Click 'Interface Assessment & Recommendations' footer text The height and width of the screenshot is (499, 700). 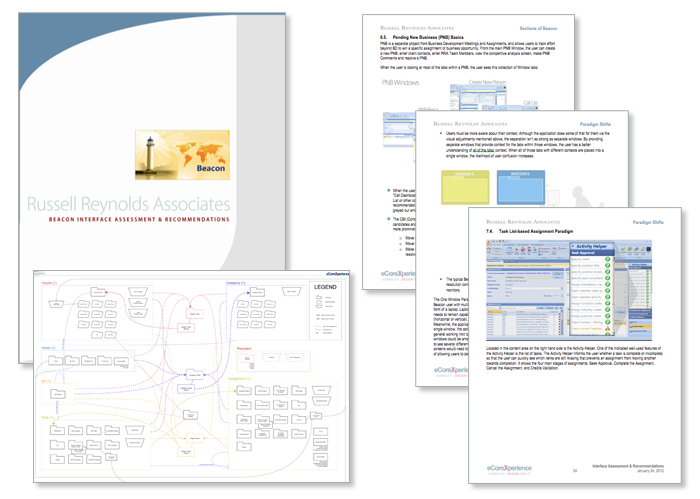click(628, 466)
